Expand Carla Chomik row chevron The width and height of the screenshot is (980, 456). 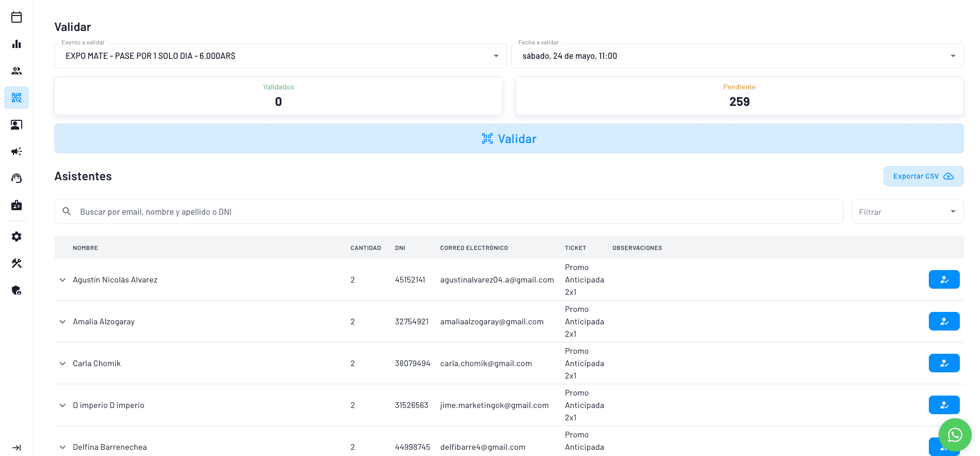click(63, 364)
